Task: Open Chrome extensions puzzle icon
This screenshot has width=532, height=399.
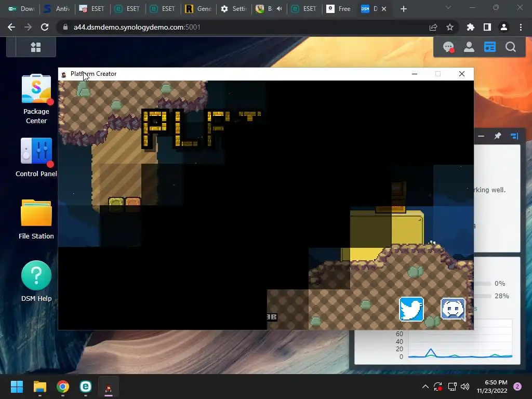Action: [471, 27]
